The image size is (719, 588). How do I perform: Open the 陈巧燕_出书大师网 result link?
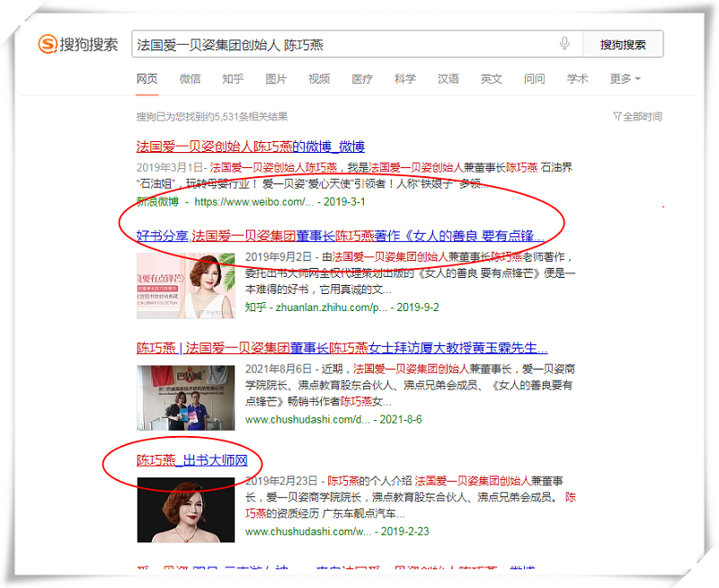[x=191, y=460]
